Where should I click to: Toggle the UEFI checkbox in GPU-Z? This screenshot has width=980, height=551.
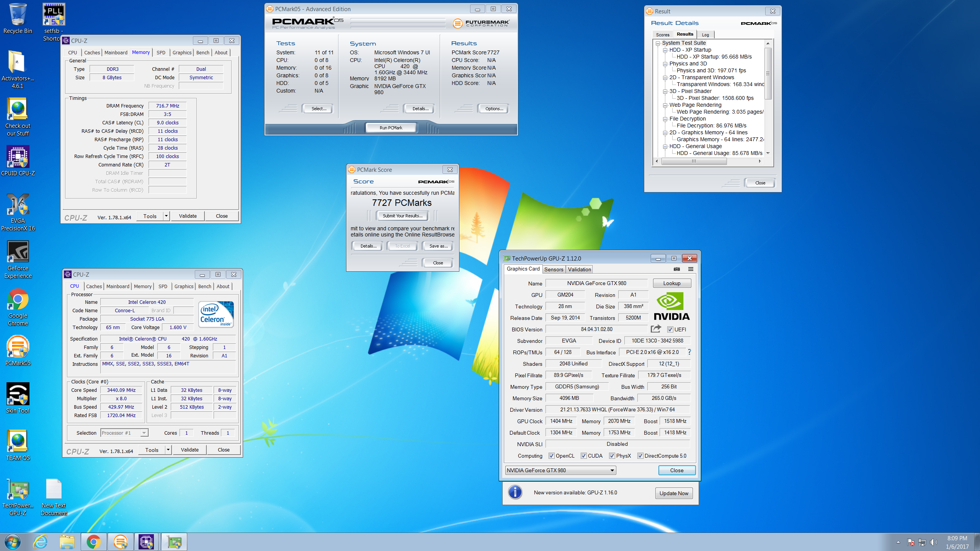tap(670, 329)
